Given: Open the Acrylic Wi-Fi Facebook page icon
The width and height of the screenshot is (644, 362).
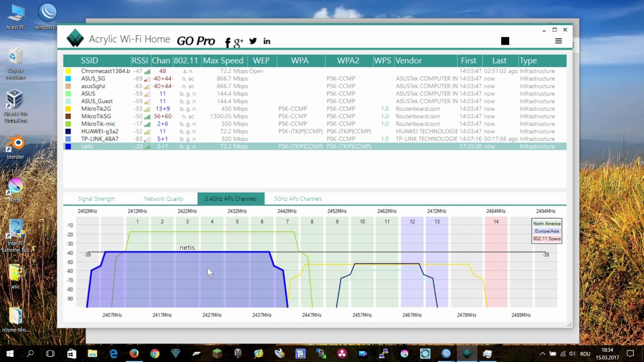Looking at the screenshot, I should click(227, 42).
